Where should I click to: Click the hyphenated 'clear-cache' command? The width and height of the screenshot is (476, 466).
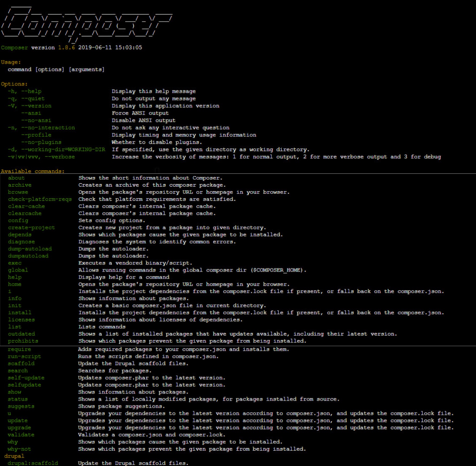[26, 206]
